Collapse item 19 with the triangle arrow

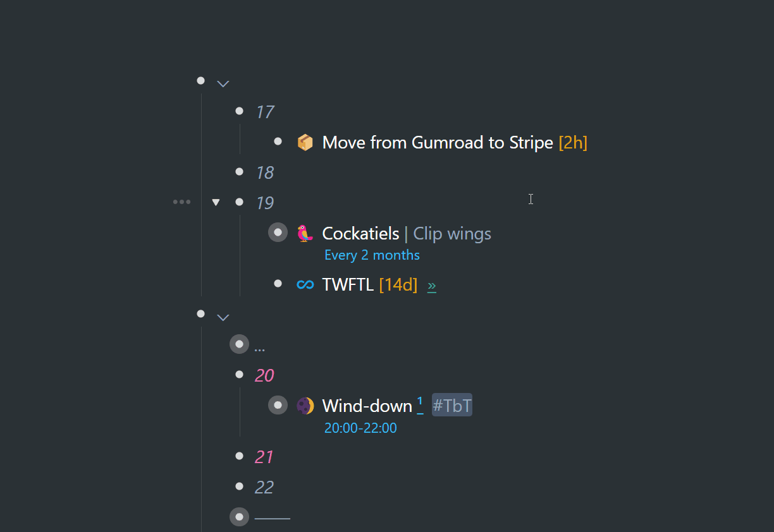click(x=216, y=202)
